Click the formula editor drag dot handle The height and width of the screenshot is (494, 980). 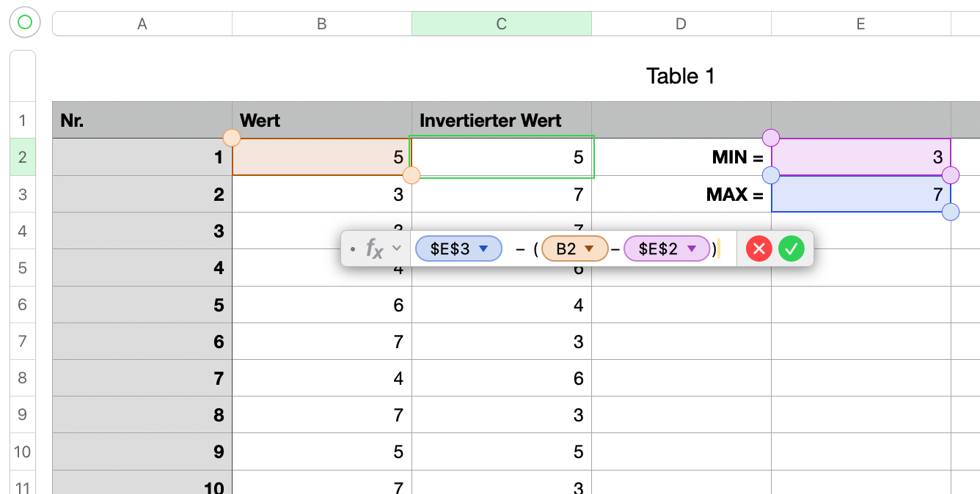pyautogui.click(x=353, y=250)
